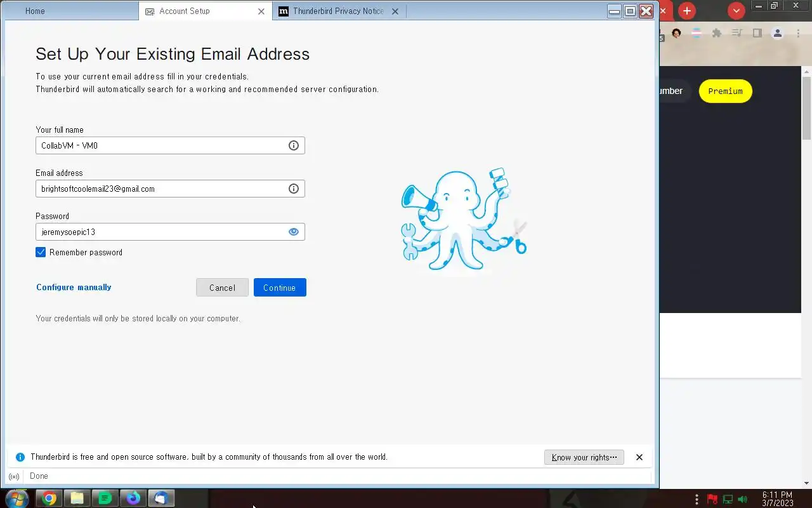Open Chrome from the taskbar
812x508 pixels.
[49, 498]
